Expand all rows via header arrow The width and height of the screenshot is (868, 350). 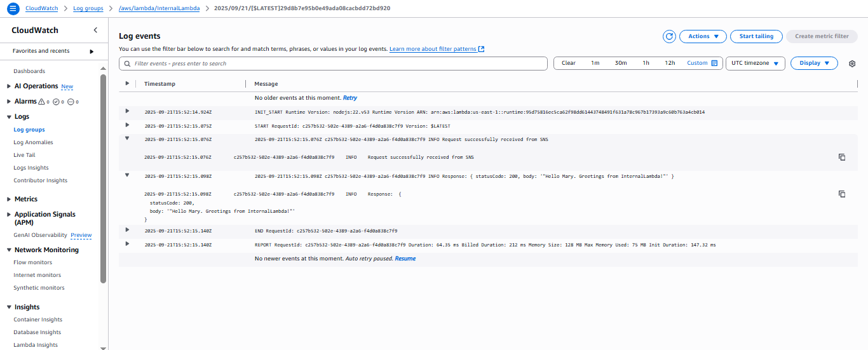(127, 84)
